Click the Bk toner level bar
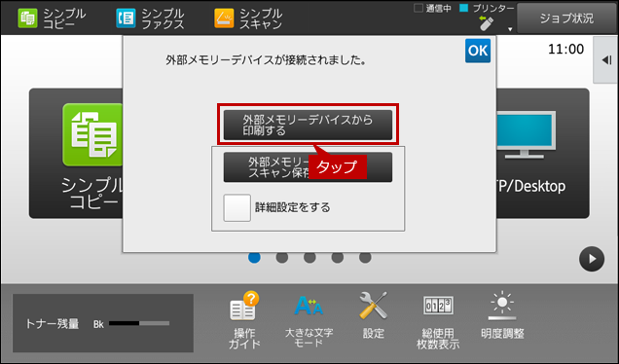The height and width of the screenshot is (364, 619). pos(139,323)
